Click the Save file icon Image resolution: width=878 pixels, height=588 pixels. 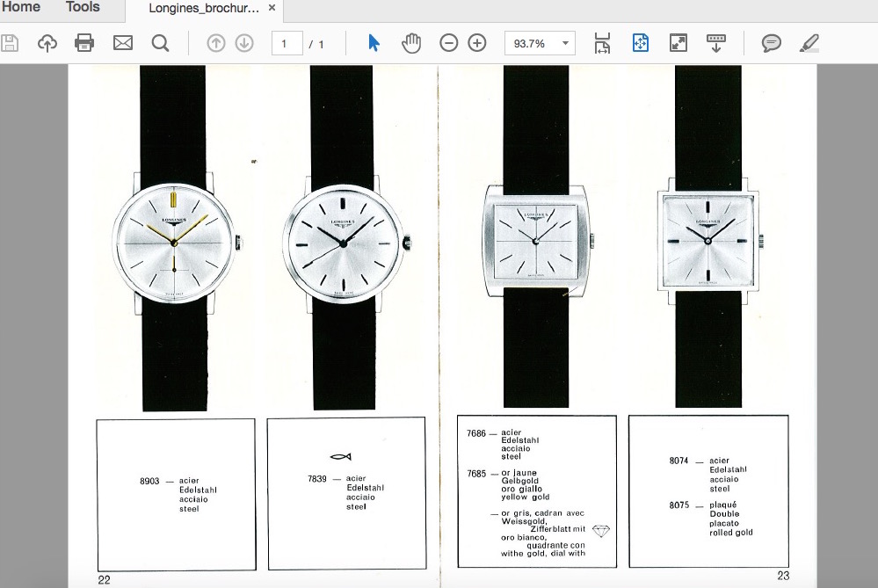[10, 43]
